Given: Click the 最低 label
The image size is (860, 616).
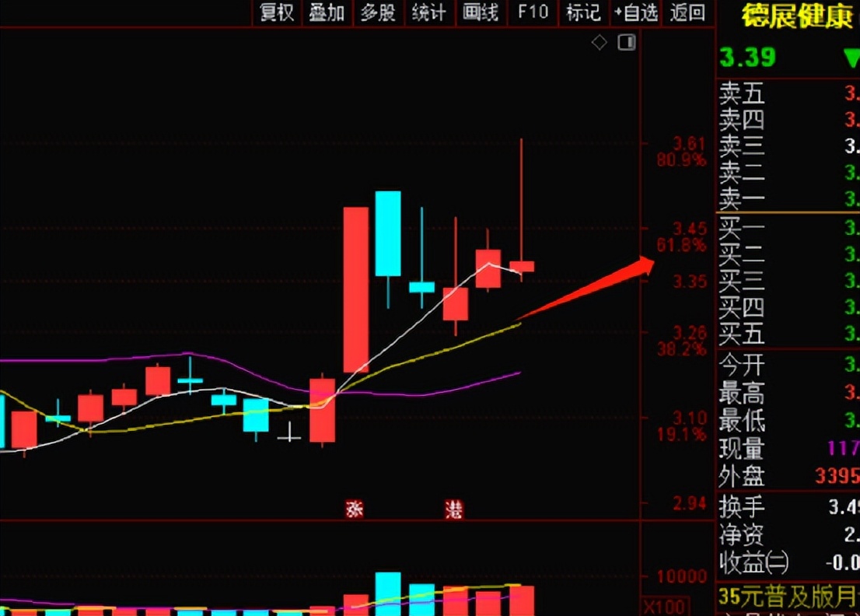Looking at the screenshot, I should click(x=742, y=421).
